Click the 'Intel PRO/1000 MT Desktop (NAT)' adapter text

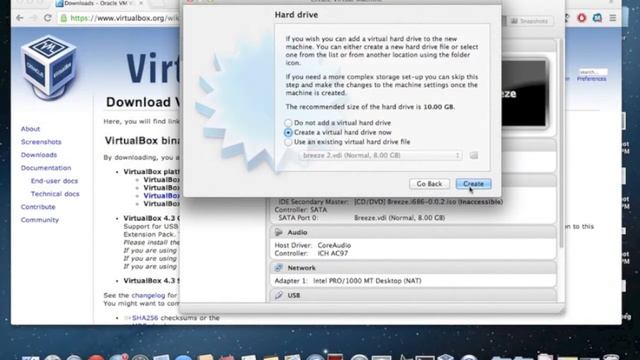tap(367, 281)
